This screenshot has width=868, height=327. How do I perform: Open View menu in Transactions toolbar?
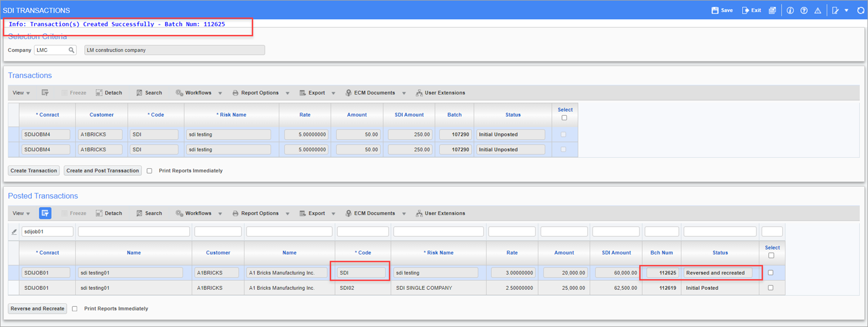click(21, 93)
